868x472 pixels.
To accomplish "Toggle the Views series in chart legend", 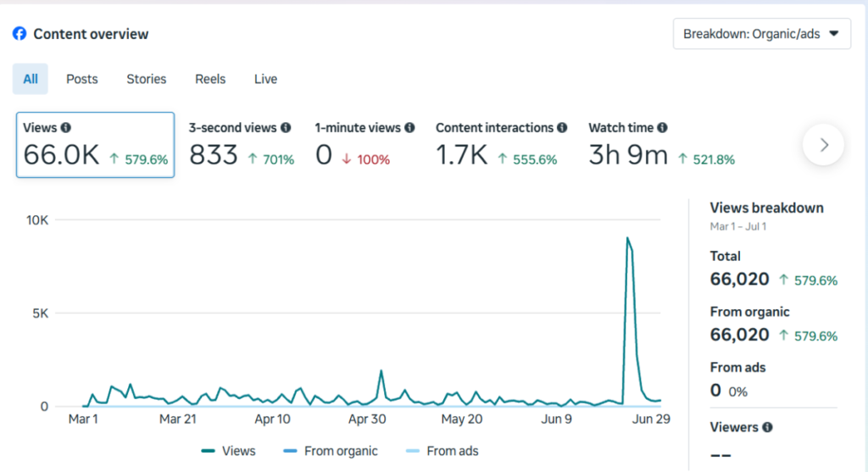I will pos(228,451).
